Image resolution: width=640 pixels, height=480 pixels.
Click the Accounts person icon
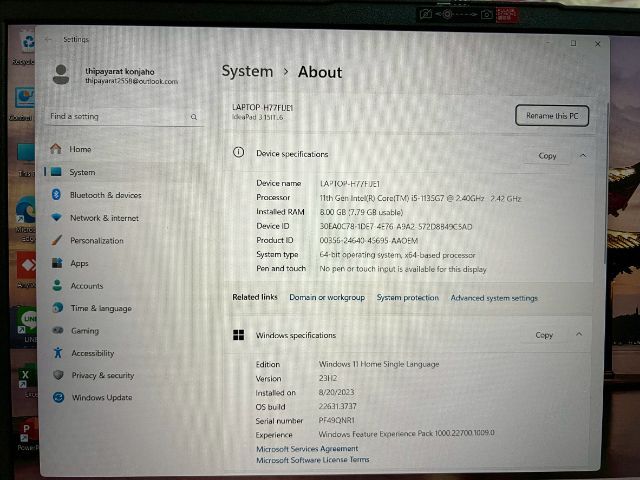(58, 285)
